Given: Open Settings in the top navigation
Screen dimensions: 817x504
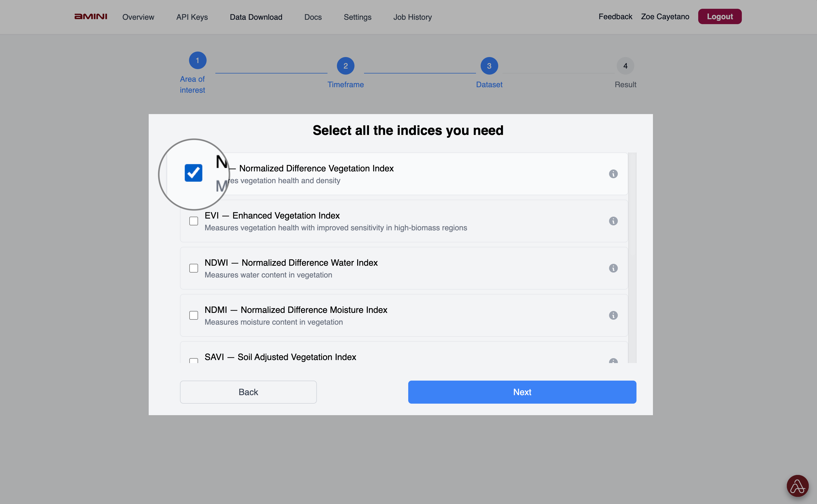Looking at the screenshot, I should tap(357, 17).
